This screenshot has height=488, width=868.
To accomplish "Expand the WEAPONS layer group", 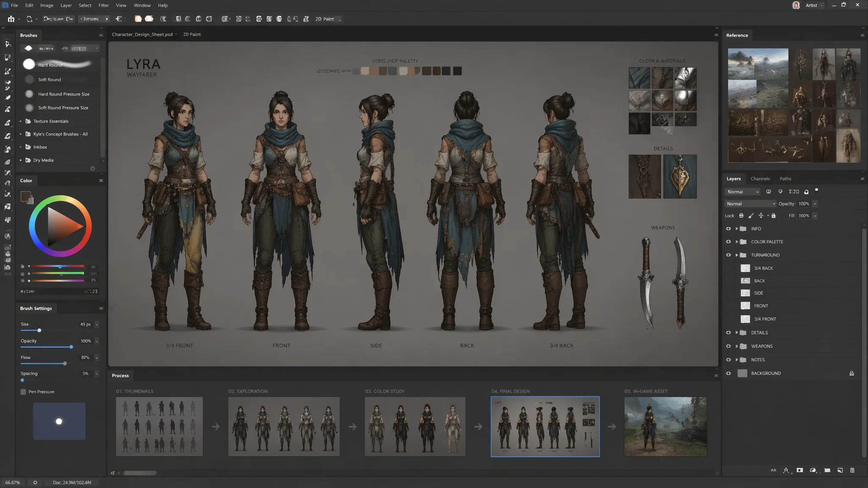I will coord(737,346).
